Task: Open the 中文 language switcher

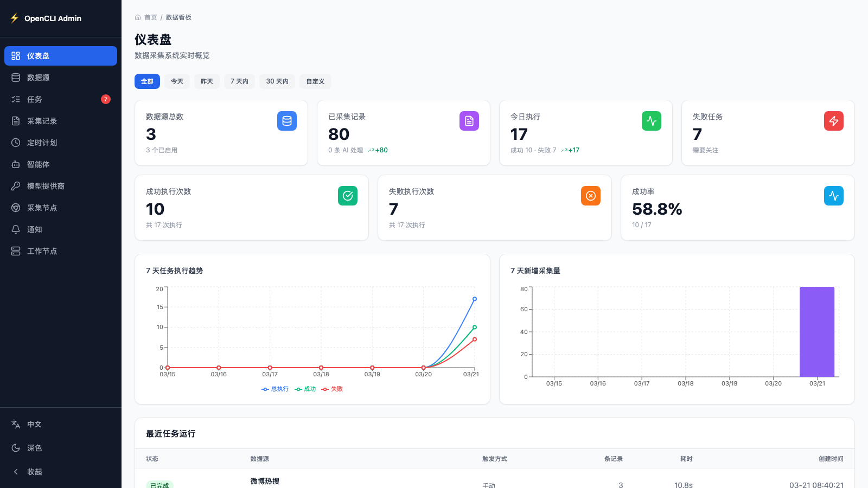Action: pos(34,424)
